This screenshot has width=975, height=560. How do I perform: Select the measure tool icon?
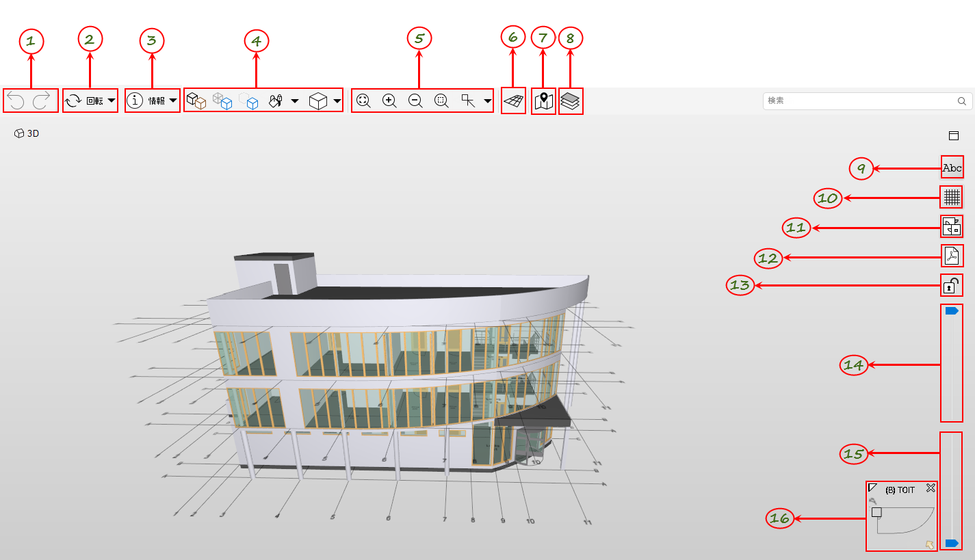468,101
